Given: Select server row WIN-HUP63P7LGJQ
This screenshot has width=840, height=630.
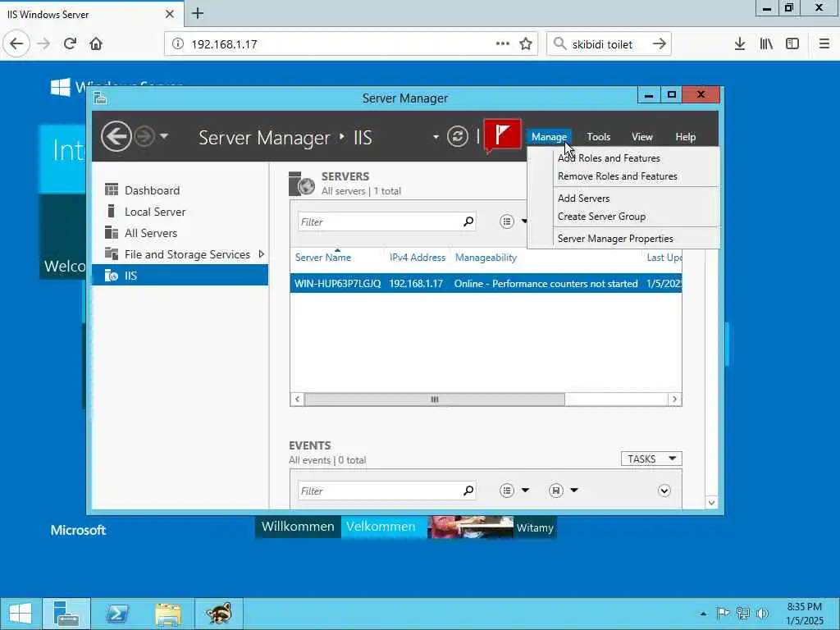Looking at the screenshot, I should [x=486, y=283].
